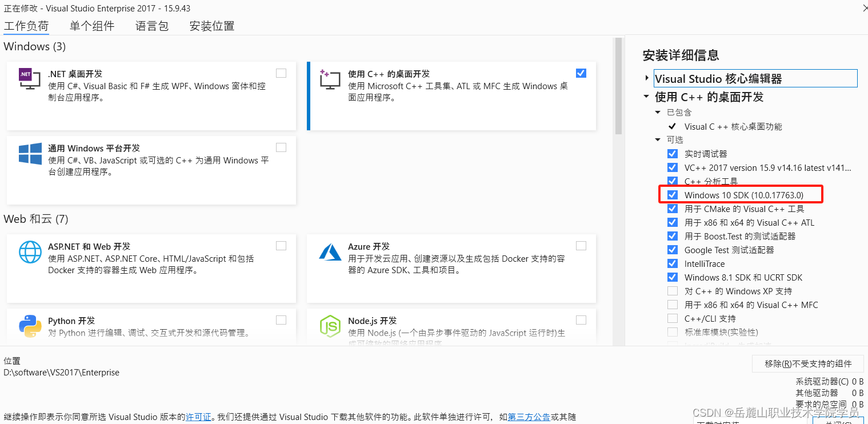Enable 对 C++ 的 Windows XP 支持
This screenshot has width=868, height=424.
(673, 291)
